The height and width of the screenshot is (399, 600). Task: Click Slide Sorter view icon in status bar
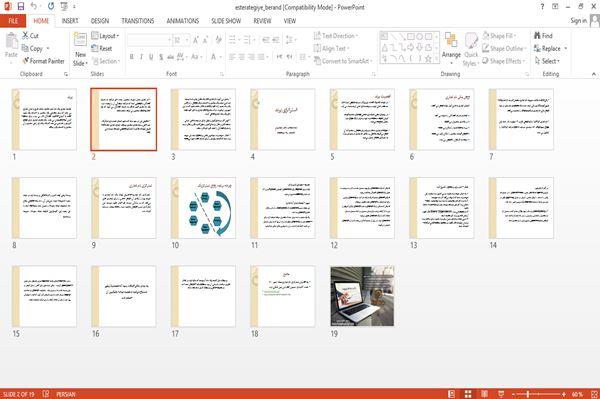tap(468, 394)
